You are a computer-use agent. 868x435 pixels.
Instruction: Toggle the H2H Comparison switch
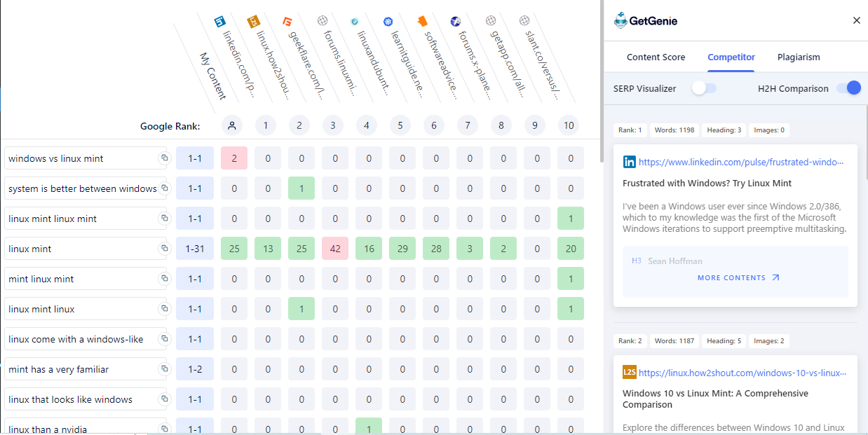coord(848,88)
